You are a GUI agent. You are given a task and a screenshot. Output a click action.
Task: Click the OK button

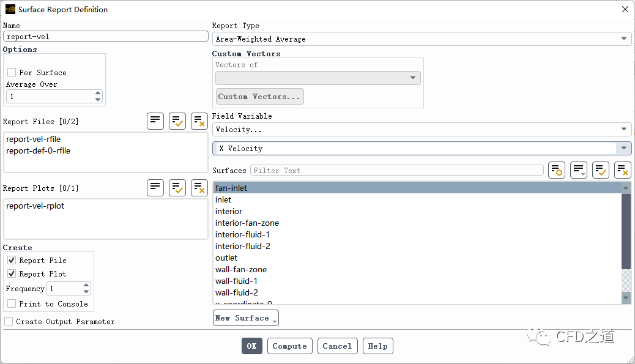(251, 346)
